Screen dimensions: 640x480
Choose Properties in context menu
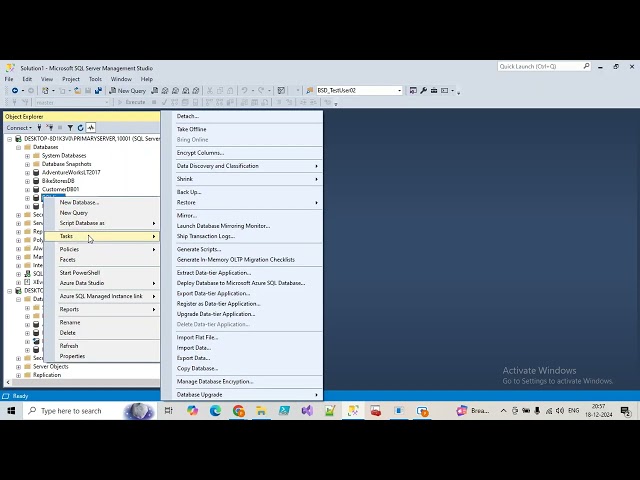tap(102, 356)
